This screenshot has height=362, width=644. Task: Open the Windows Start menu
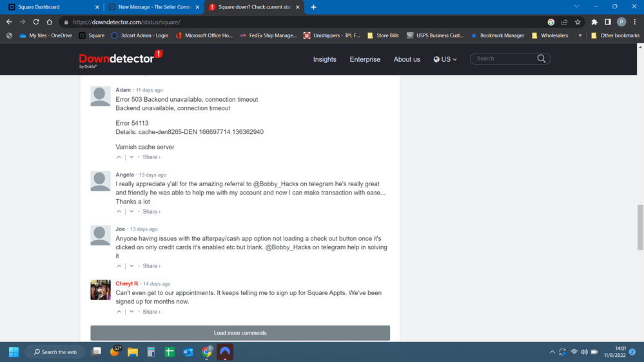pyautogui.click(x=14, y=352)
